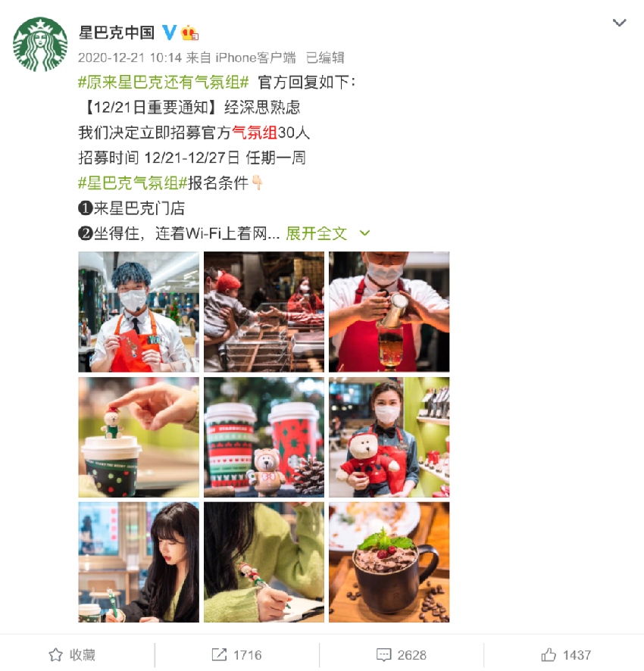Click the red highlighted 气氛组 keyword
This screenshot has width=644, height=671.
[x=255, y=133]
